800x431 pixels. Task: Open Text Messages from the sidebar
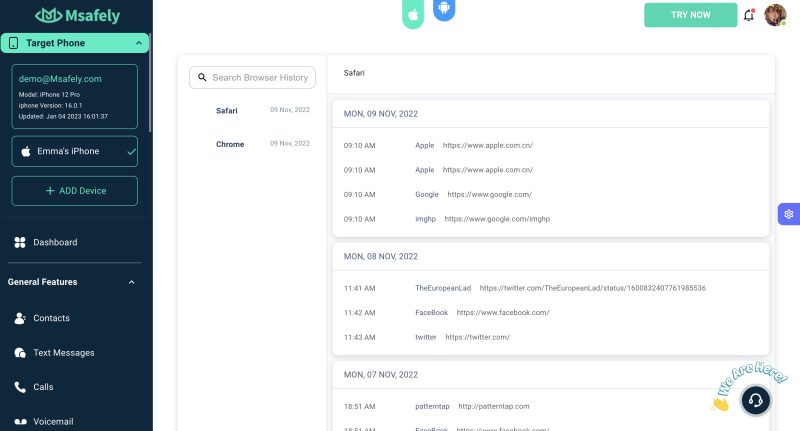click(63, 353)
